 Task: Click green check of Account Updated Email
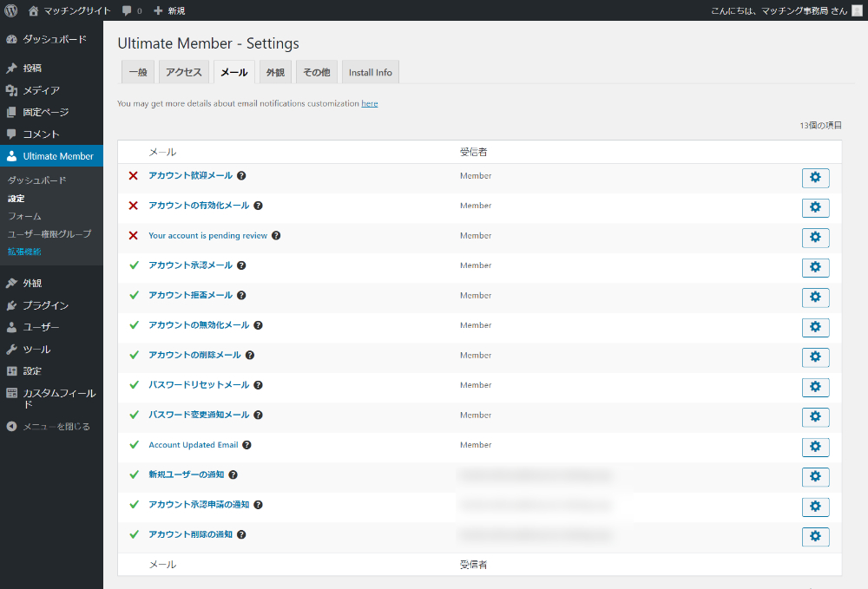tap(134, 445)
